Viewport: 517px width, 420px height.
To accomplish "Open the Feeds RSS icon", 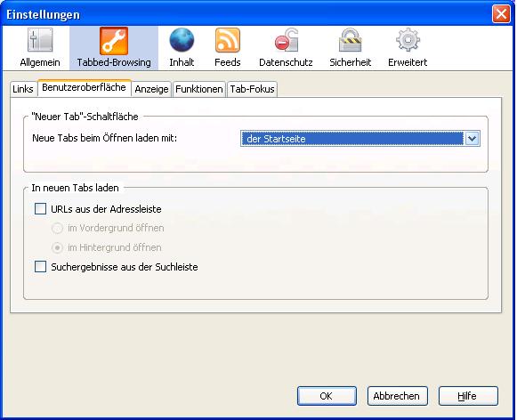I will coord(228,40).
